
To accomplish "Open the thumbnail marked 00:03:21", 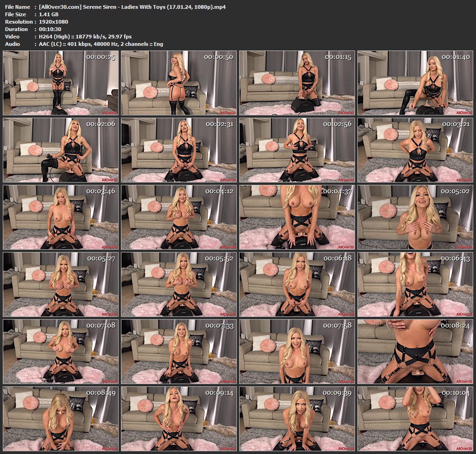I will click(x=416, y=150).
